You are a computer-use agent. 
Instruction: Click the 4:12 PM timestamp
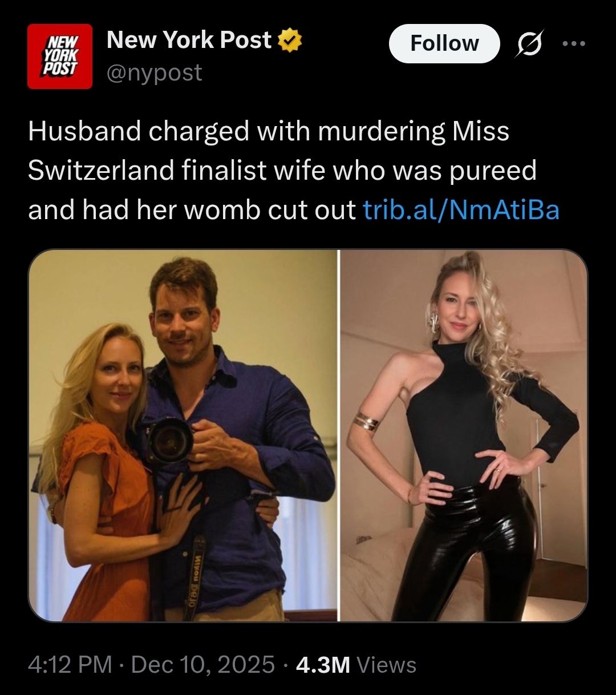pyautogui.click(x=70, y=664)
